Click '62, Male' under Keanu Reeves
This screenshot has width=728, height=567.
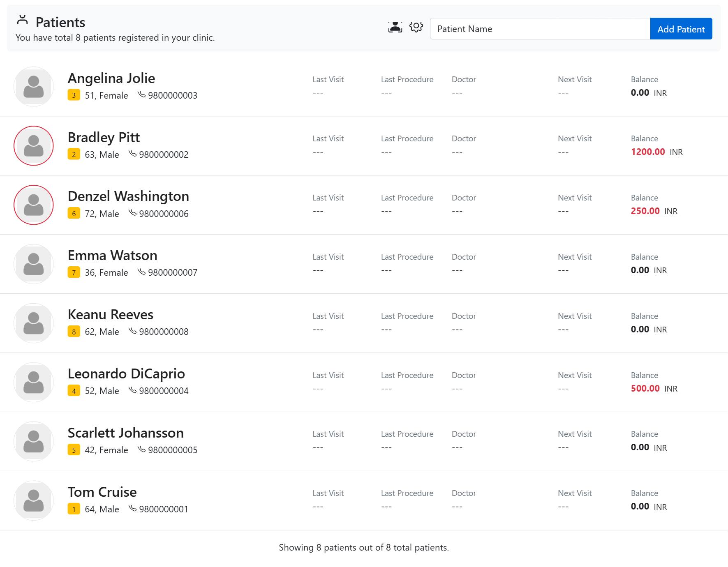(102, 332)
